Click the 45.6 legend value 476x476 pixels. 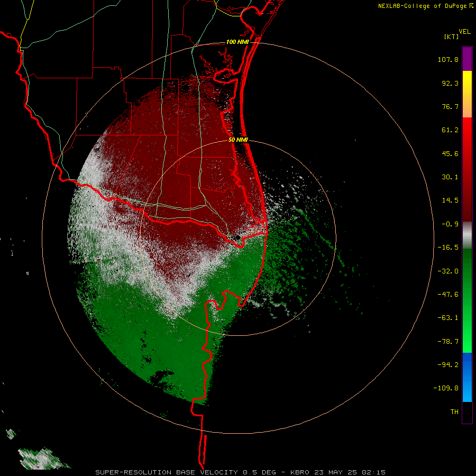[x=450, y=153]
